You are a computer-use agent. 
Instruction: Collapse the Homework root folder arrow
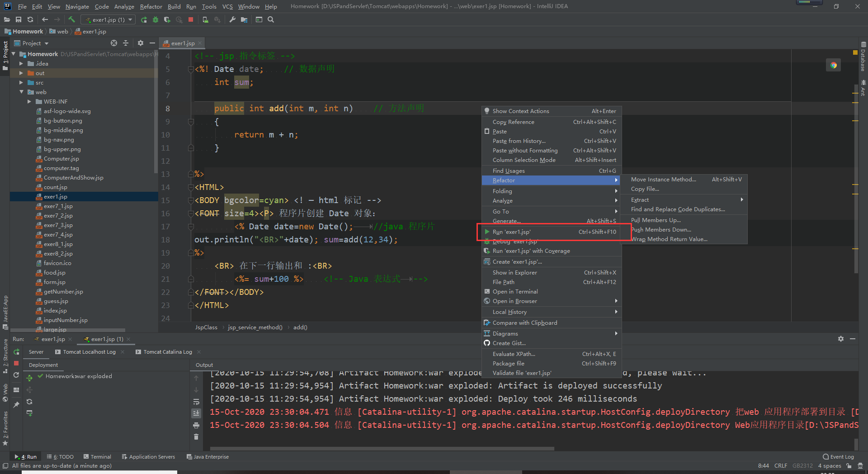pos(14,54)
